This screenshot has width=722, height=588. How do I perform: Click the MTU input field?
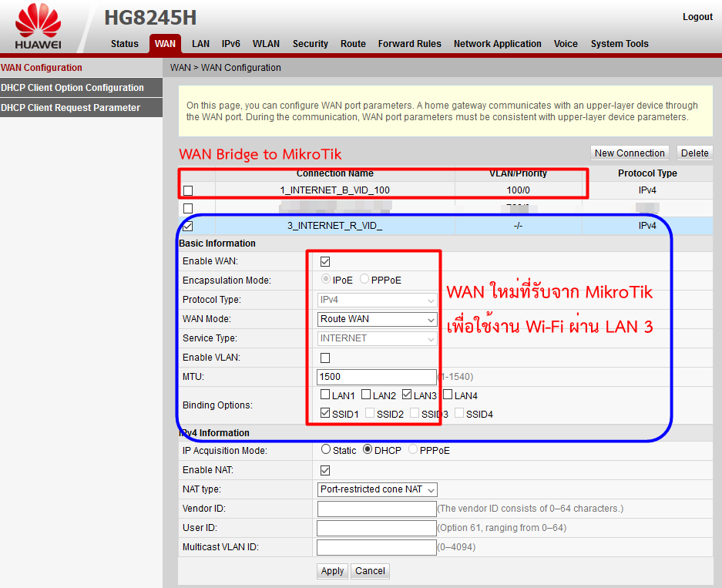[376, 377]
